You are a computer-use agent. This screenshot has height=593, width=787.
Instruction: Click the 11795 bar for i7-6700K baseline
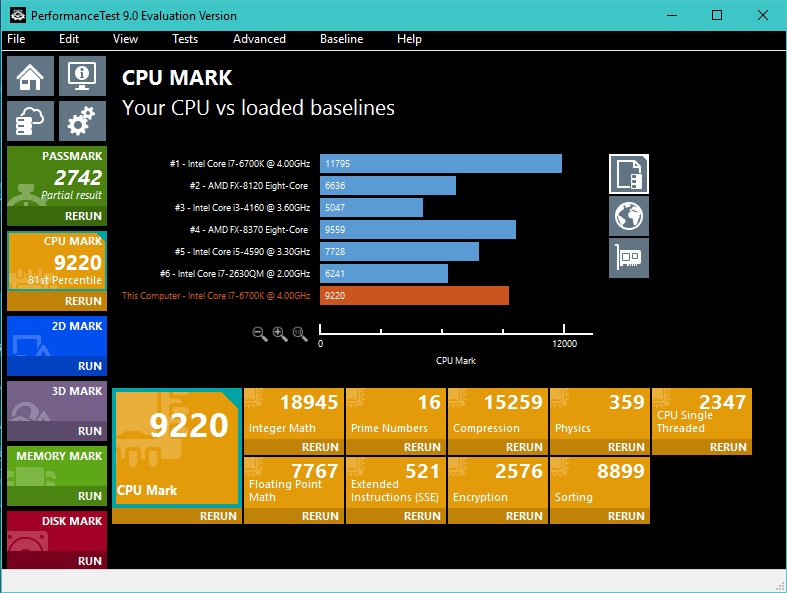coord(441,164)
